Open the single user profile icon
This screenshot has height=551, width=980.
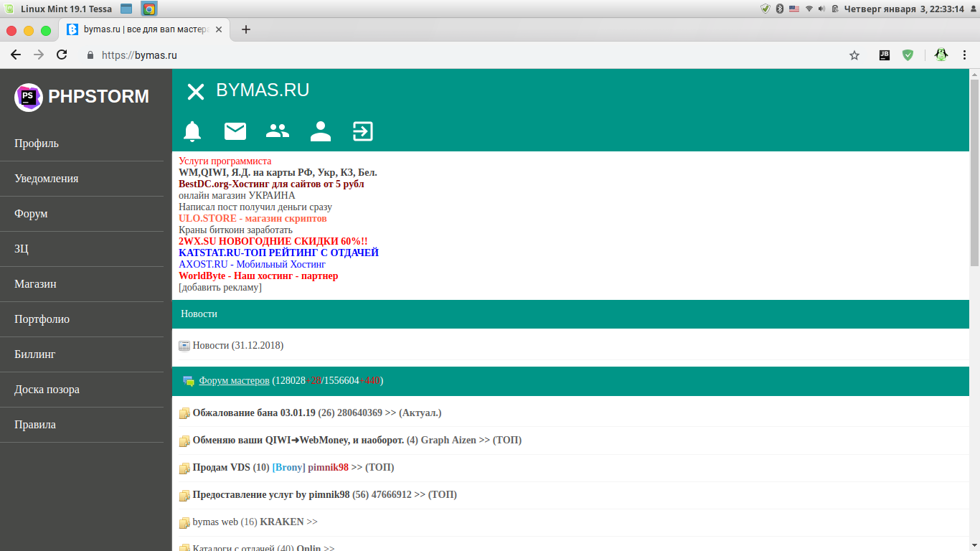click(320, 131)
